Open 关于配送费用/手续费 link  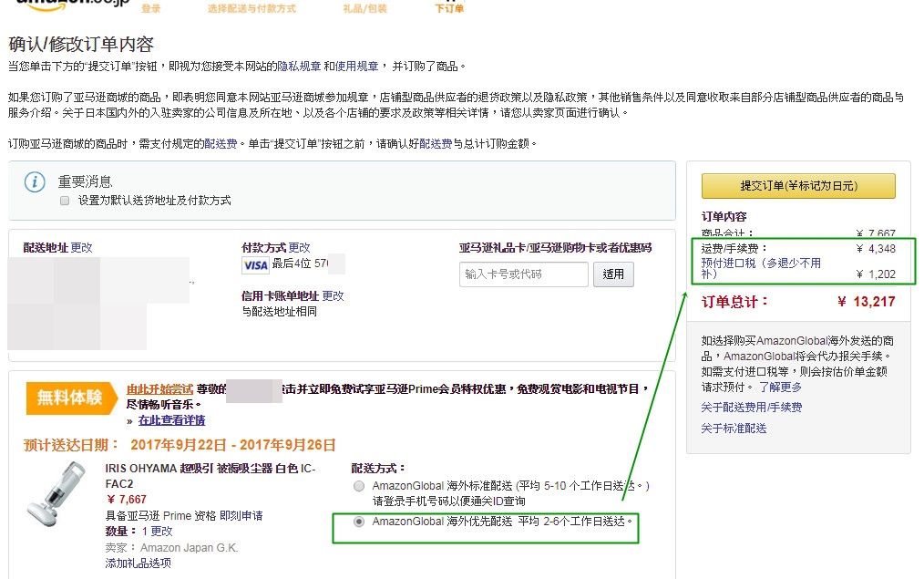[x=752, y=408]
